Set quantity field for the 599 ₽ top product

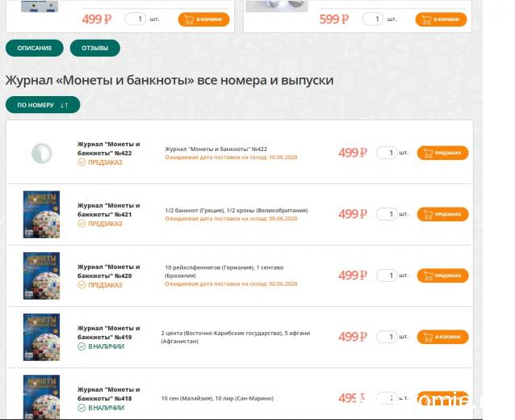(372, 19)
